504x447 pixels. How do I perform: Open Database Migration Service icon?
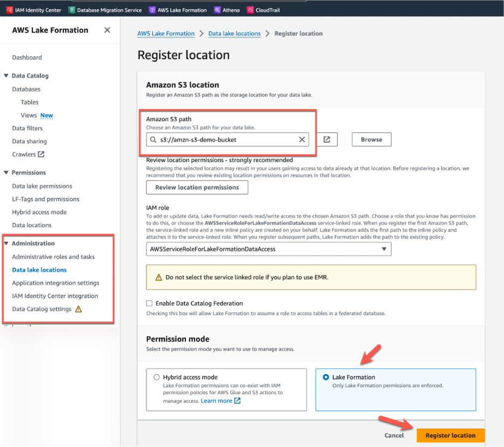pos(72,10)
